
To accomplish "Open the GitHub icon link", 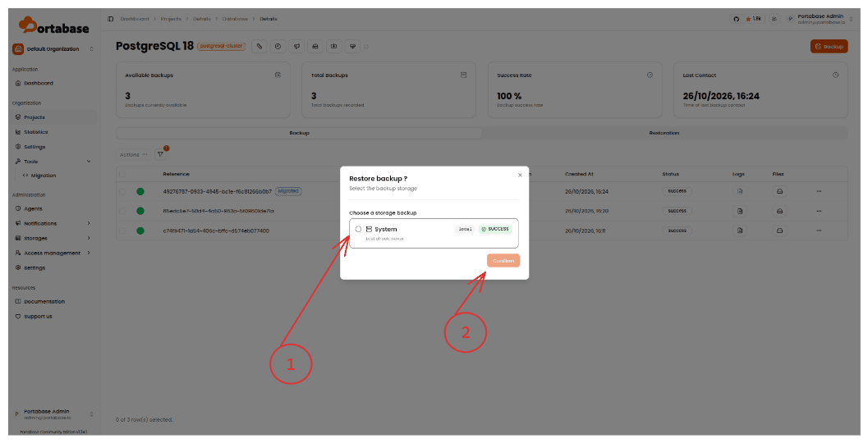I will [737, 19].
